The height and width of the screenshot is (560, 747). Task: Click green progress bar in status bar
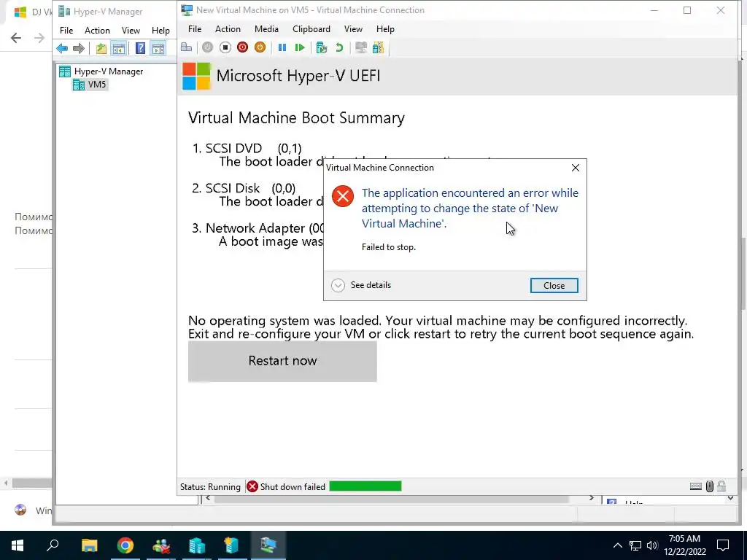tap(365, 486)
